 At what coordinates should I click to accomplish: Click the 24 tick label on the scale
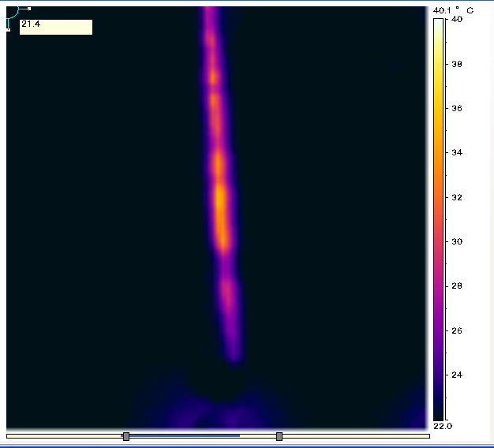pyautogui.click(x=455, y=375)
